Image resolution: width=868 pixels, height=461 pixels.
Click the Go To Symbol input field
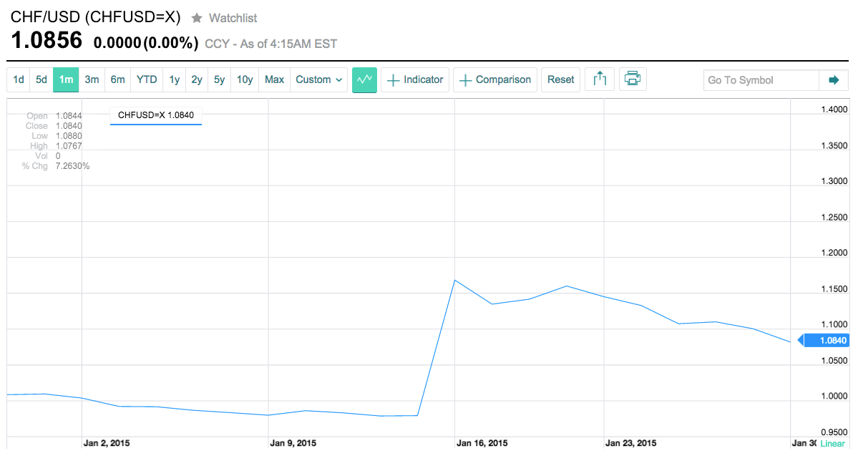coord(760,80)
